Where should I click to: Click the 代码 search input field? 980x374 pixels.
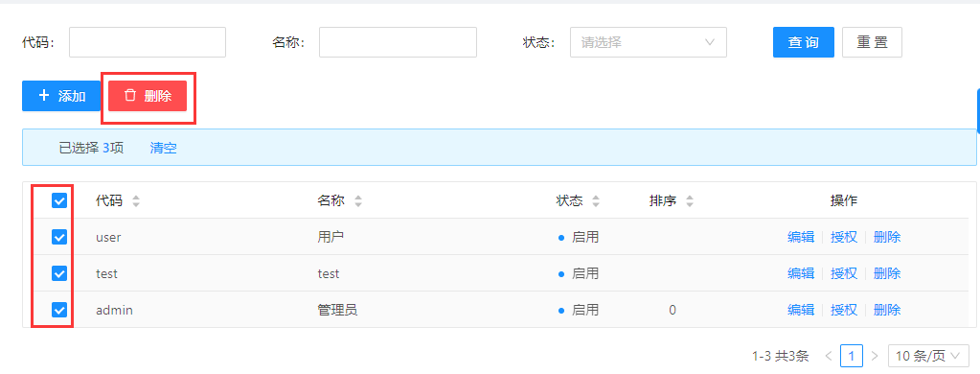(147, 42)
